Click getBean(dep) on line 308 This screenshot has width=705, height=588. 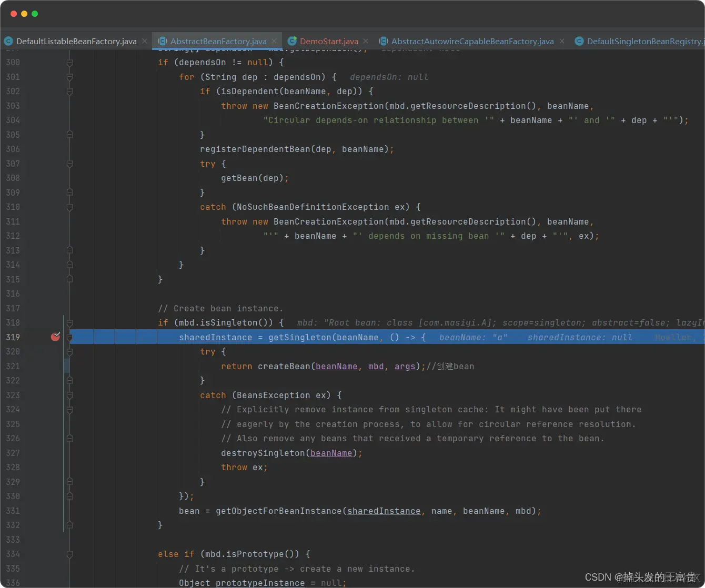pos(253,178)
